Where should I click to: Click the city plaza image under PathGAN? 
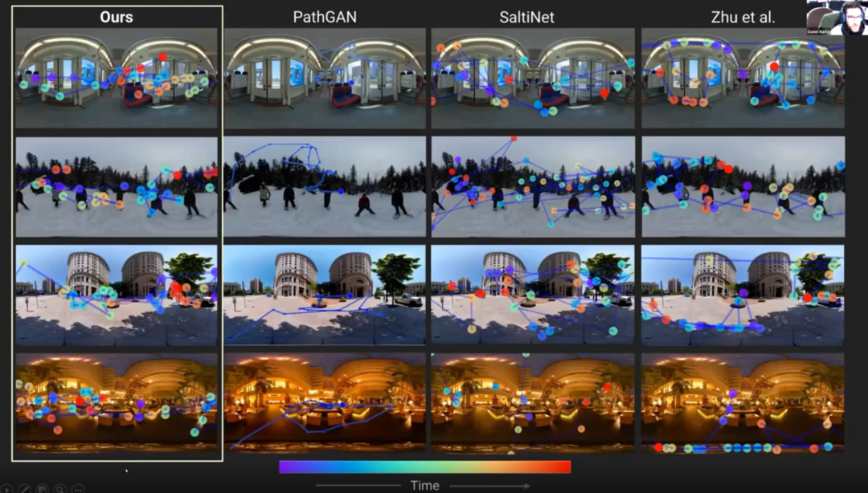pos(325,295)
